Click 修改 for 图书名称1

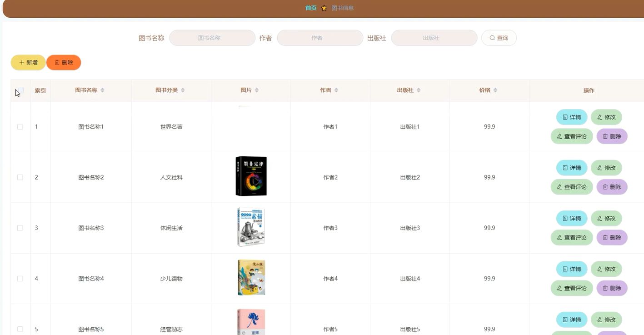pyautogui.click(x=606, y=117)
